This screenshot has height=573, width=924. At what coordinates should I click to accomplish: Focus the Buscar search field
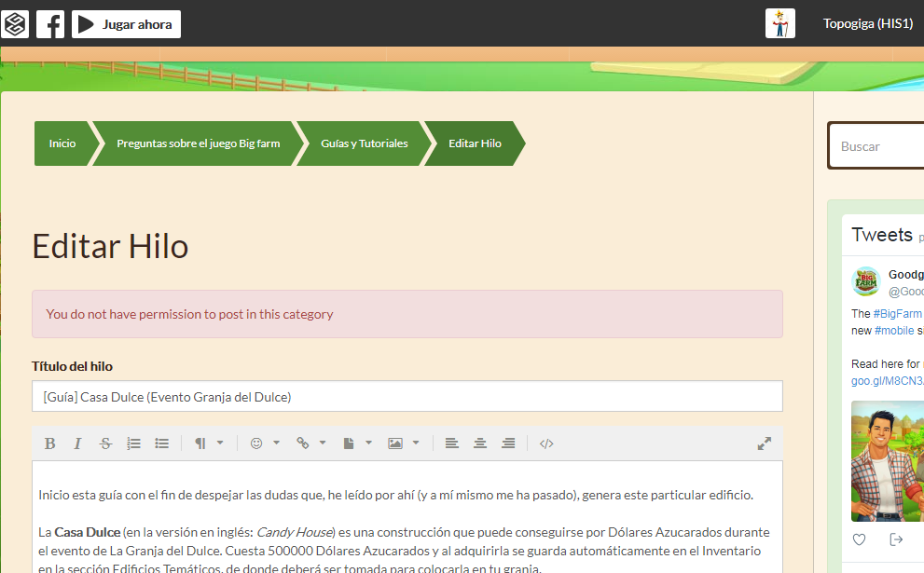[876, 146]
